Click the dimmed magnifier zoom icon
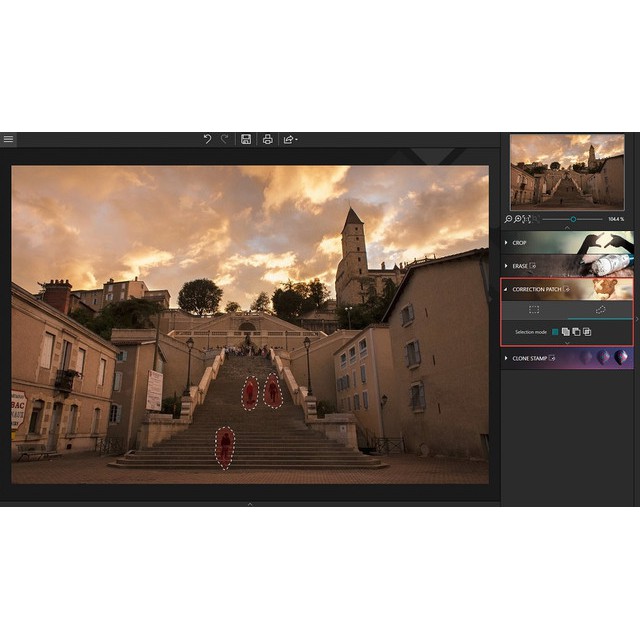Image resolution: width=640 pixels, height=640 pixels. [x=536, y=219]
